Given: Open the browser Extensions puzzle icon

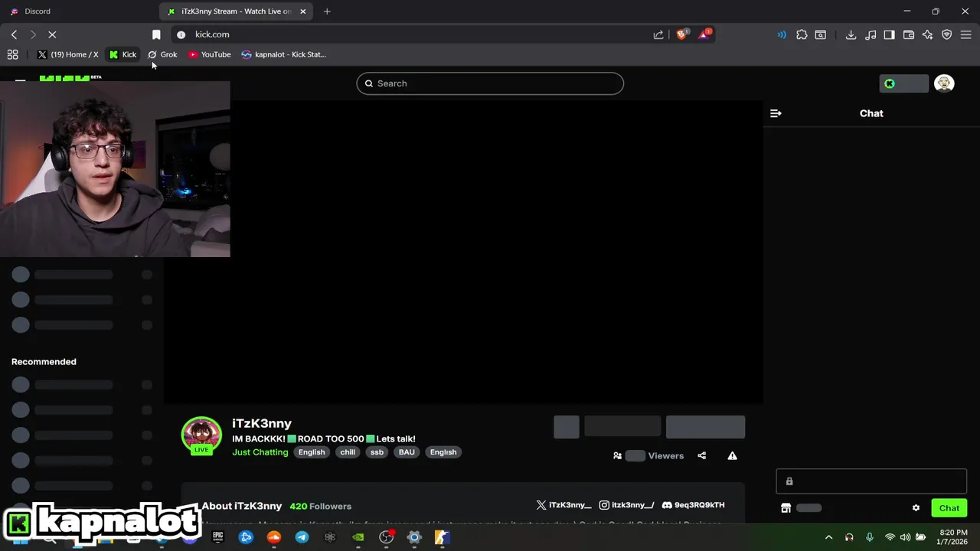Looking at the screenshot, I should click(802, 34).
